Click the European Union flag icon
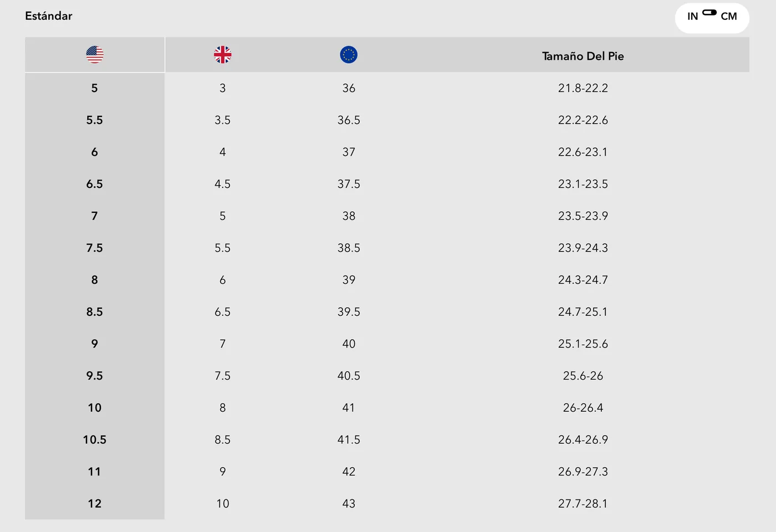The height and width of the screenshot is (532, 776). coord(349,55)
